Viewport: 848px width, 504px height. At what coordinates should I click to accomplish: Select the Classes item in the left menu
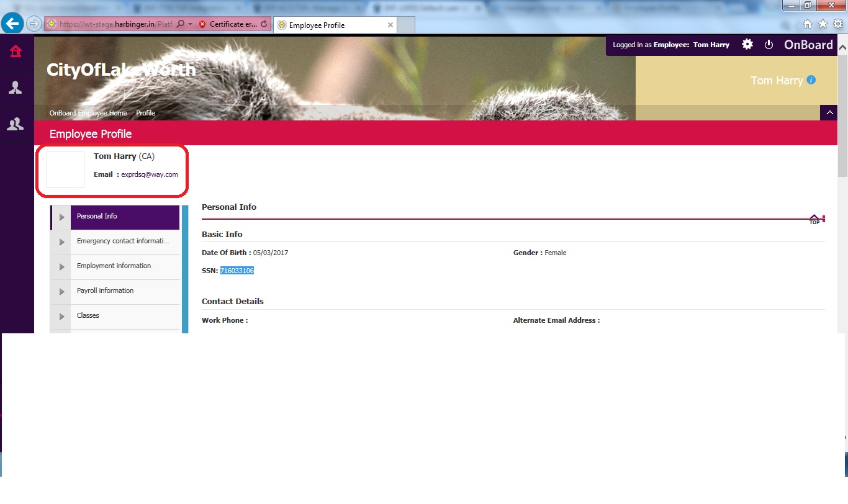(x=88, y=315)
